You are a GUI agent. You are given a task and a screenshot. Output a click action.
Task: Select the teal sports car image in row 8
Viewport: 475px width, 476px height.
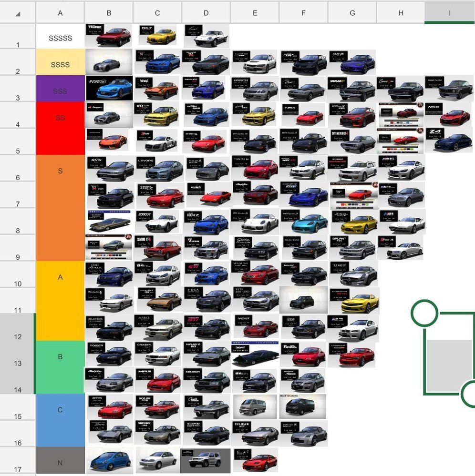tap(305, 221)
